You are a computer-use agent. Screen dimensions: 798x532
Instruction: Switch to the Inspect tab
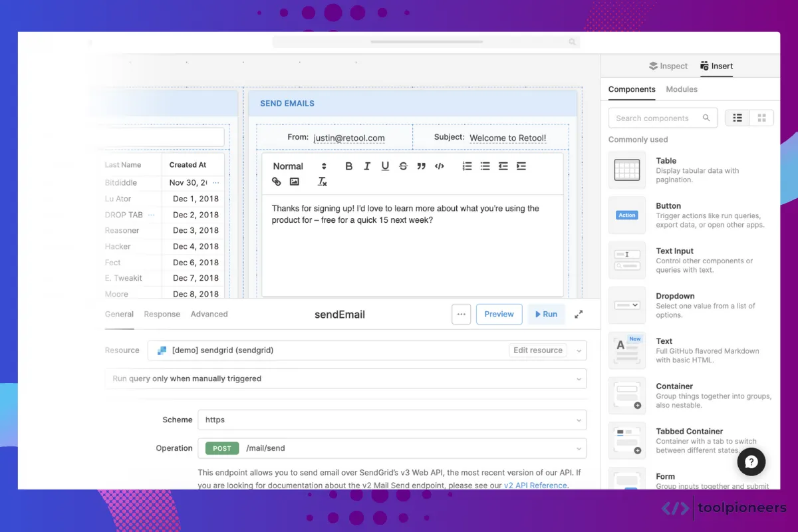click(x=668, y=66)
